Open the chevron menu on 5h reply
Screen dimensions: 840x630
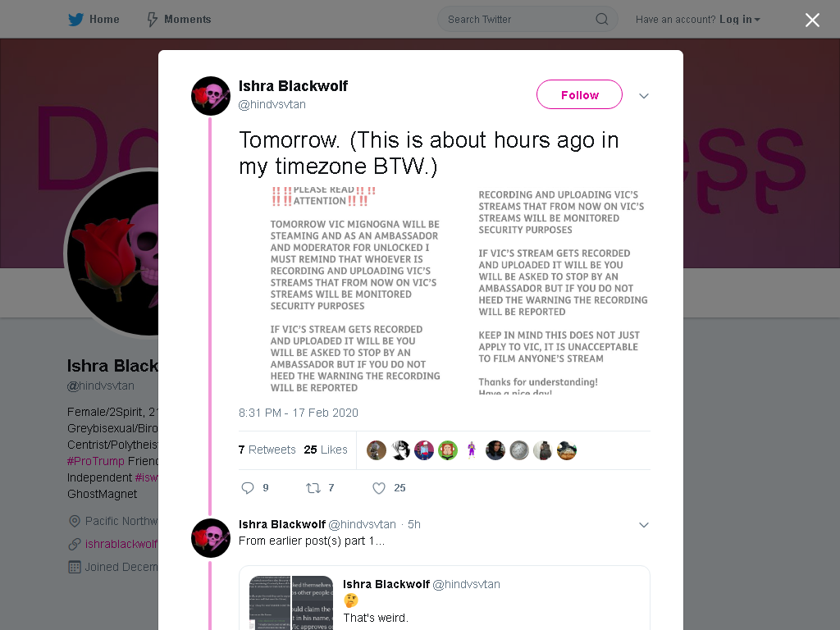(x=643, y=525)
